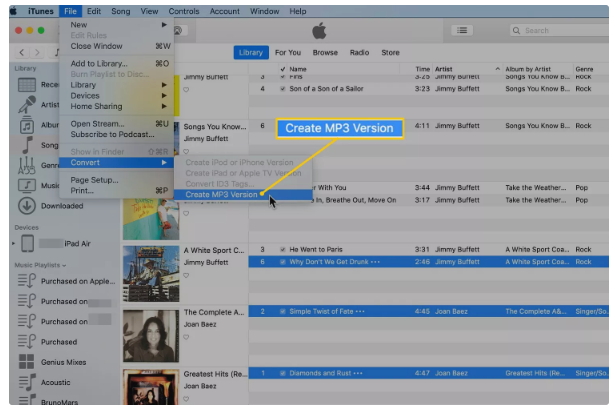Open the list view button

pyautogui.click(x=462, y=30)
